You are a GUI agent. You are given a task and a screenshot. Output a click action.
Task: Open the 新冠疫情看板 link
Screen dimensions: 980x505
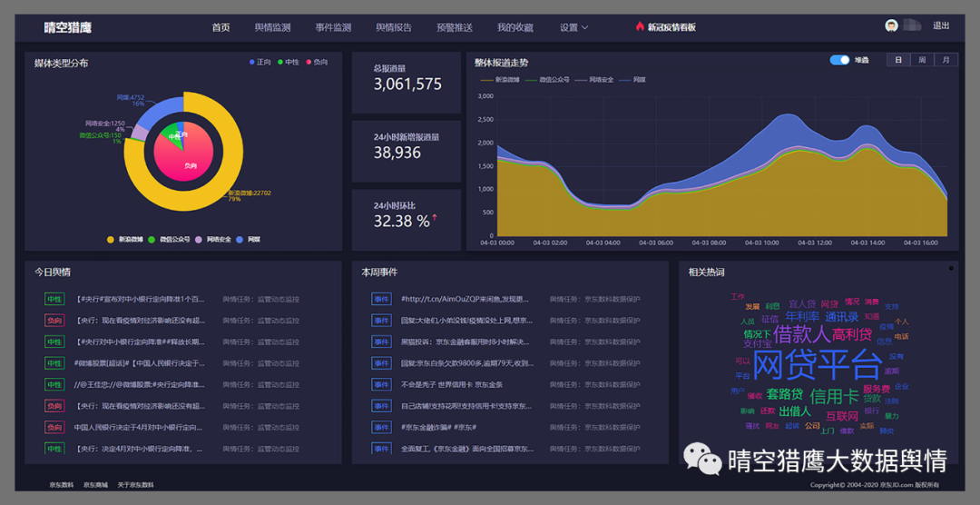click(x=671, y=27)
